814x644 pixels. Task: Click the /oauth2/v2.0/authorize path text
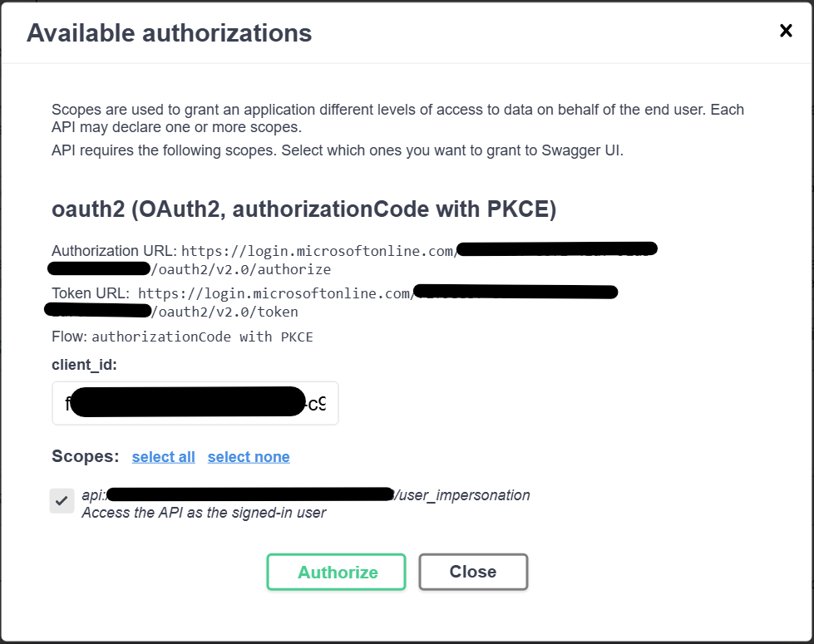[x=241, y=269]
